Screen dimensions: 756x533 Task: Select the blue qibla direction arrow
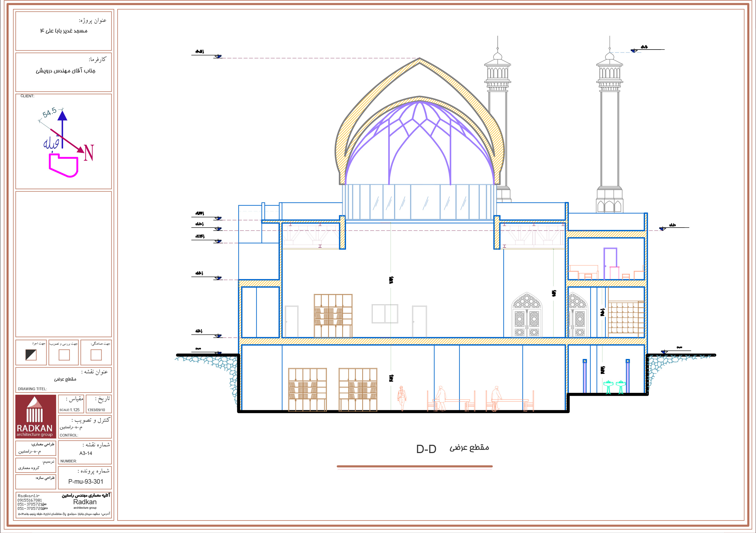62,129
